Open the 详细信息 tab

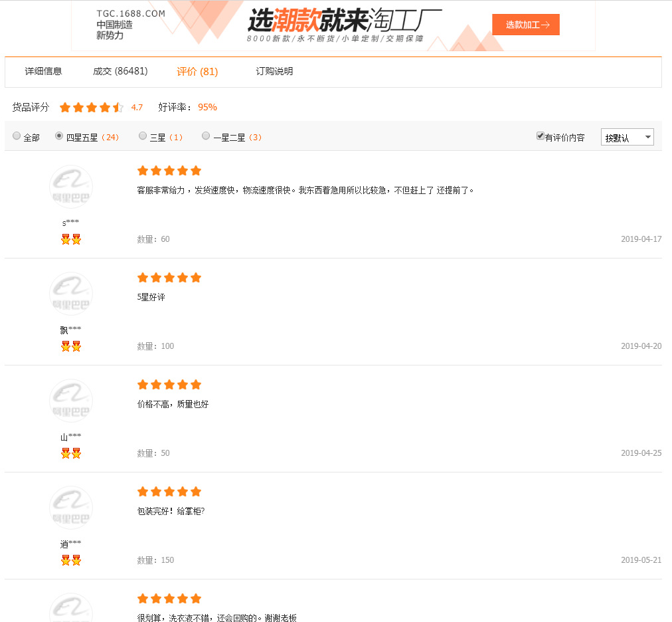click(x=43, y=71)
